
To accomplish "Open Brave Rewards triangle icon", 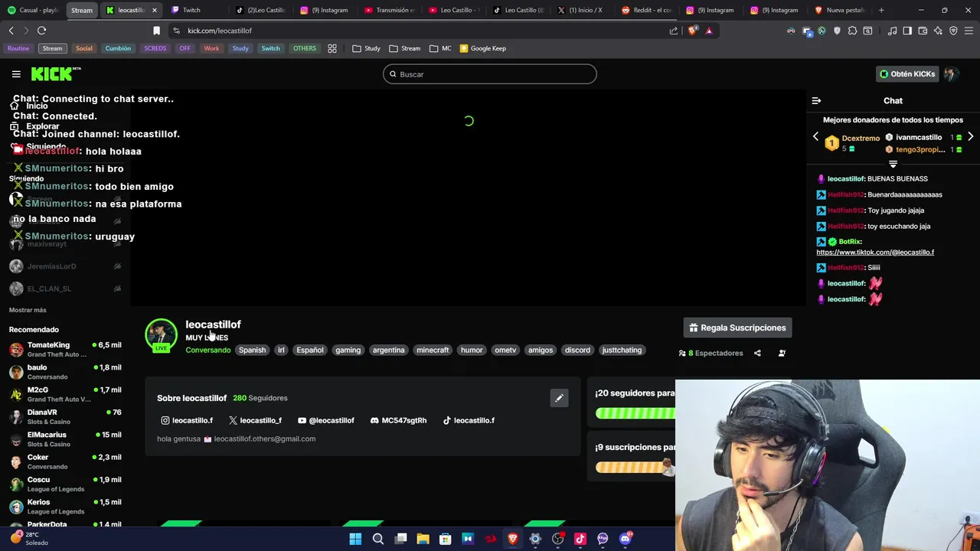I will pos(709,31).
